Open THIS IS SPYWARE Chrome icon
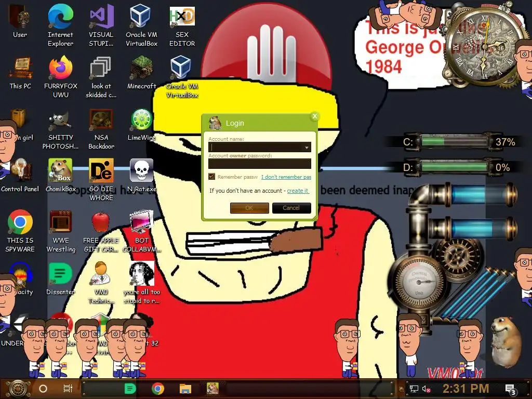The height and width of the screenshot is (399, 532). (x=20, y=231)
